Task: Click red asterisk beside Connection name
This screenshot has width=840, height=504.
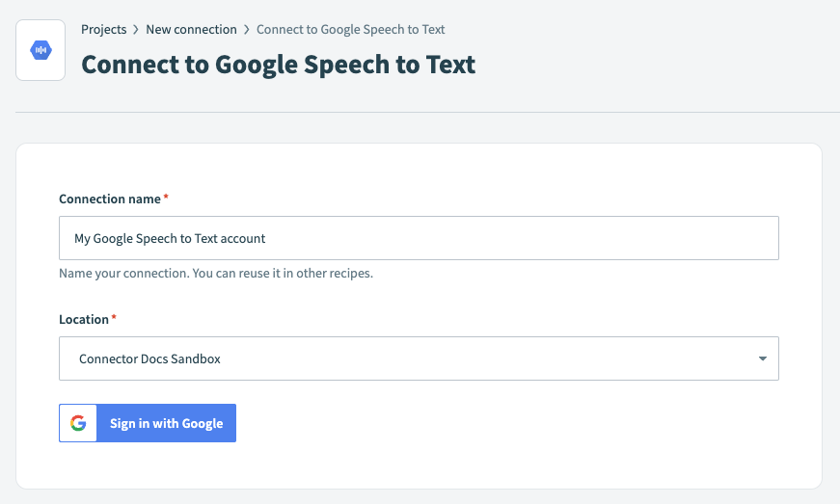Action: pyautogui.click(x=166, y=199)
